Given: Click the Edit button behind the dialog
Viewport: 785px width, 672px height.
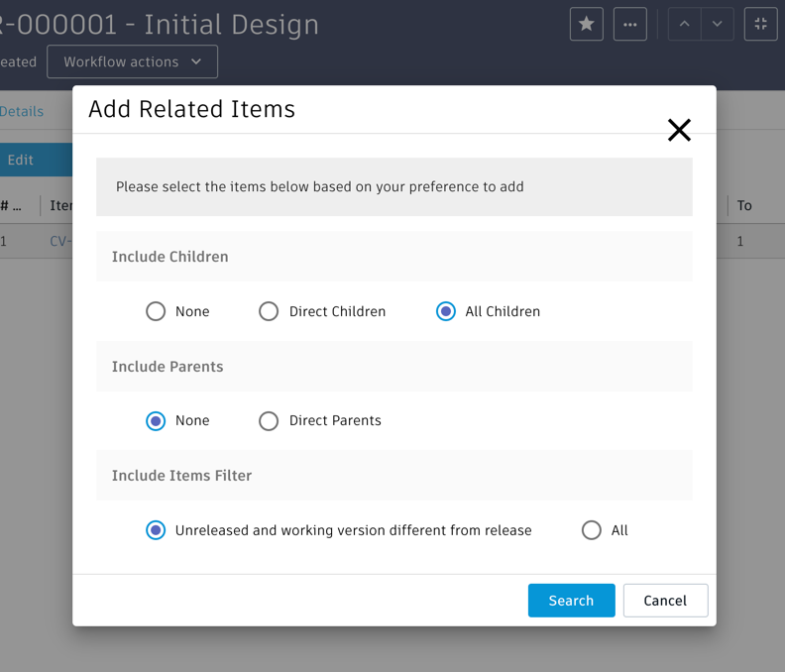Looking at the screenshot, I should pos(36,160).
